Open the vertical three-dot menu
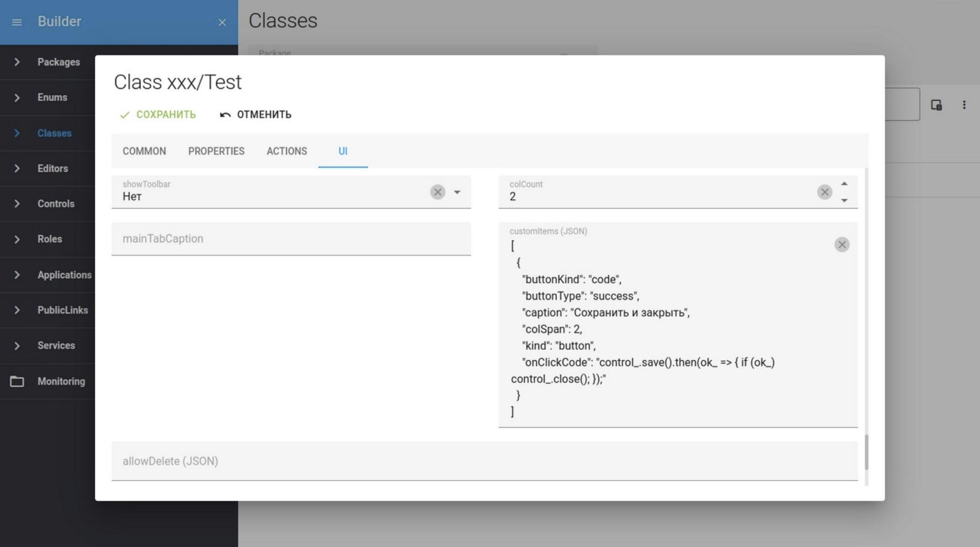 [x=964, y=105]
